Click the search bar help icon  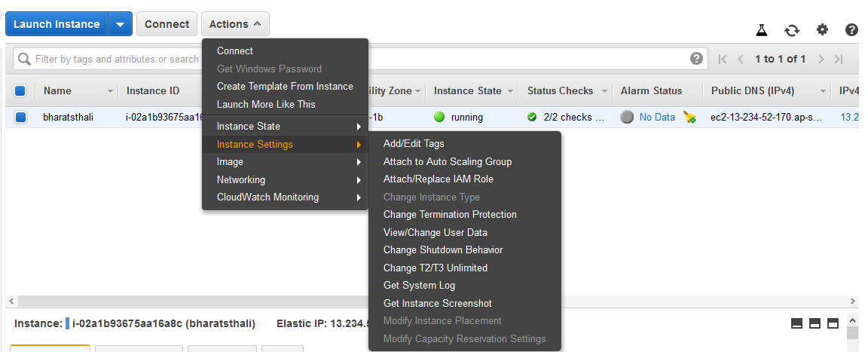[x=696, y=59]
